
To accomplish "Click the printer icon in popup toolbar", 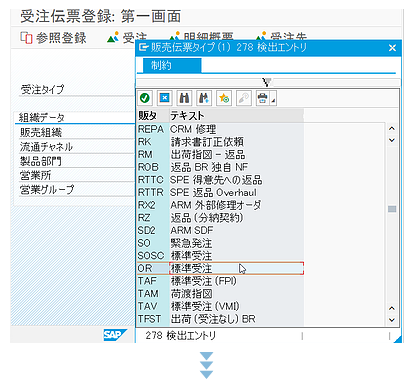I will [263, 98].
